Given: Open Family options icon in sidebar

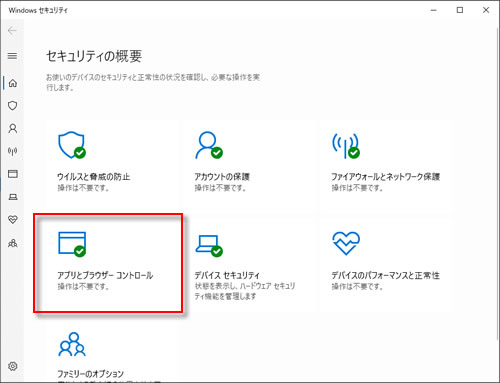Looking at the screenshot, I should [x=13, y=243].
